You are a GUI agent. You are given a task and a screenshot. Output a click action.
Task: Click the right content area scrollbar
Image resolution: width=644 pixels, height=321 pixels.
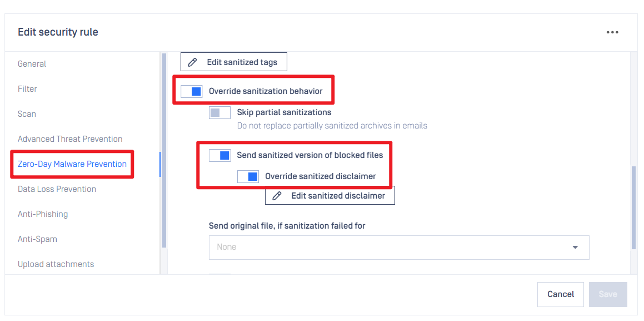633,207
